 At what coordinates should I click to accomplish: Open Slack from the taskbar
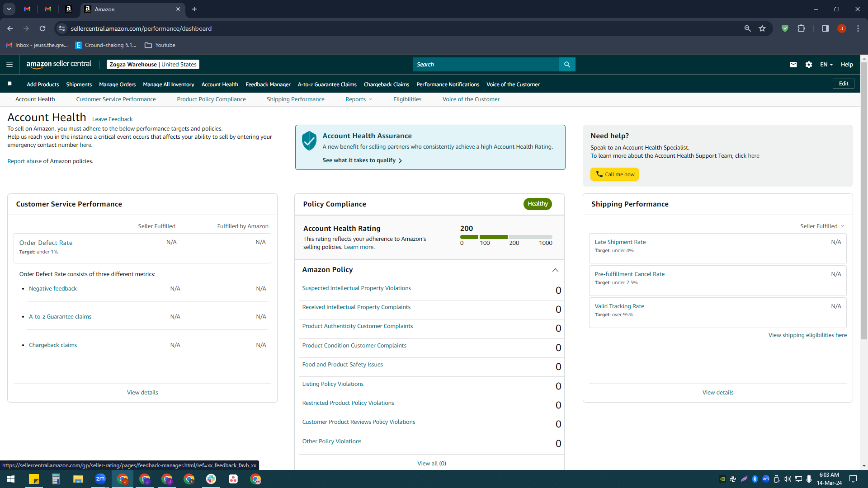211,479
